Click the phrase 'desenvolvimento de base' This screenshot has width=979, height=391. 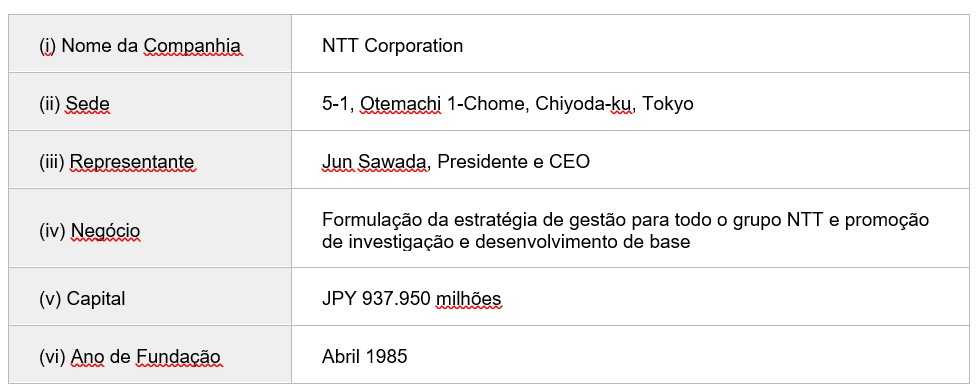583,242
